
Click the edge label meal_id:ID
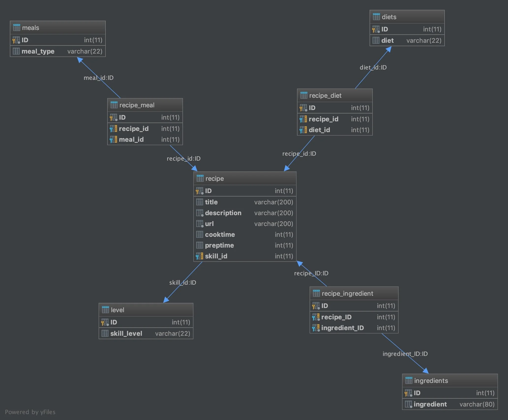pyautogui.click(x=98, y=78)
